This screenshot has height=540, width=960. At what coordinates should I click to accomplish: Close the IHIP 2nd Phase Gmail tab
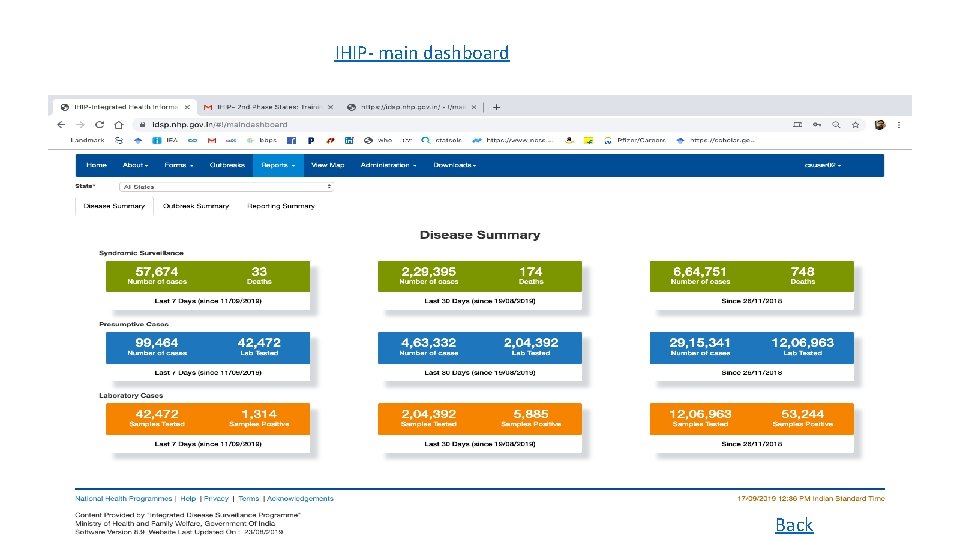tap(331, 107)
